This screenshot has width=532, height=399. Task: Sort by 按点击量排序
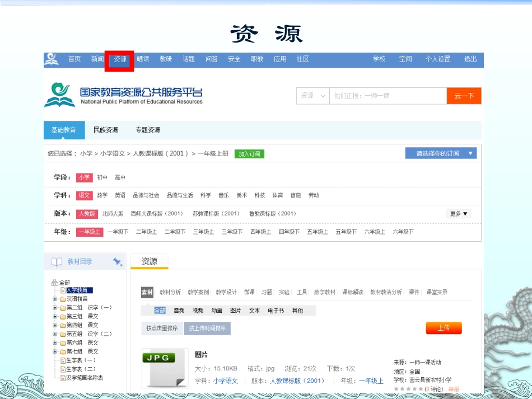(x=162, y=328)
